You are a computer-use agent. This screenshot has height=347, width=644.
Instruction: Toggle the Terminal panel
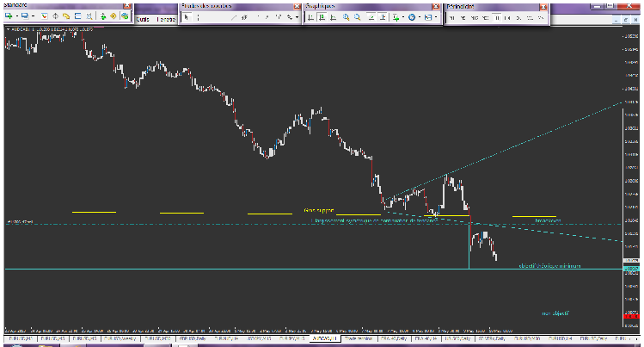(77, 16)
